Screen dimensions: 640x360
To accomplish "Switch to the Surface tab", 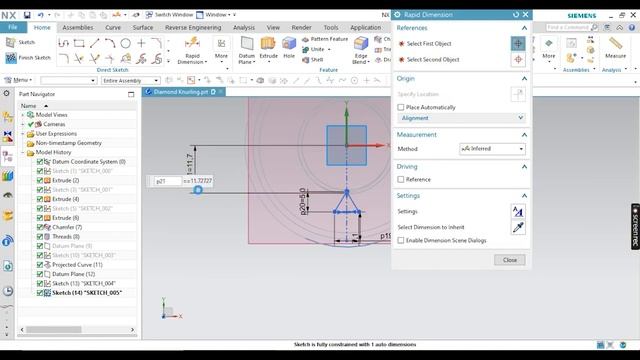I will pyautogui.click(x=143, y=28).
